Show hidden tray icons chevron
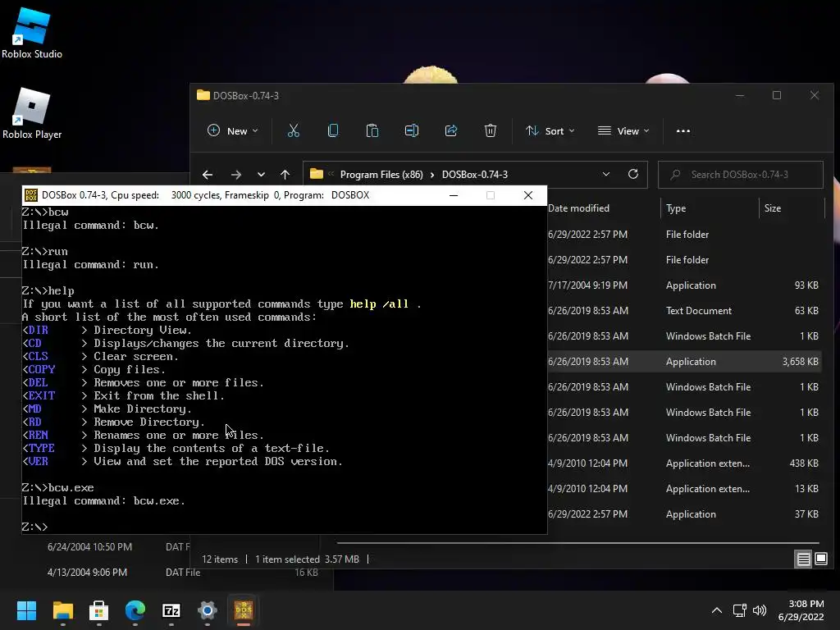This screenshot has height=630, width=840. [717, 610]
